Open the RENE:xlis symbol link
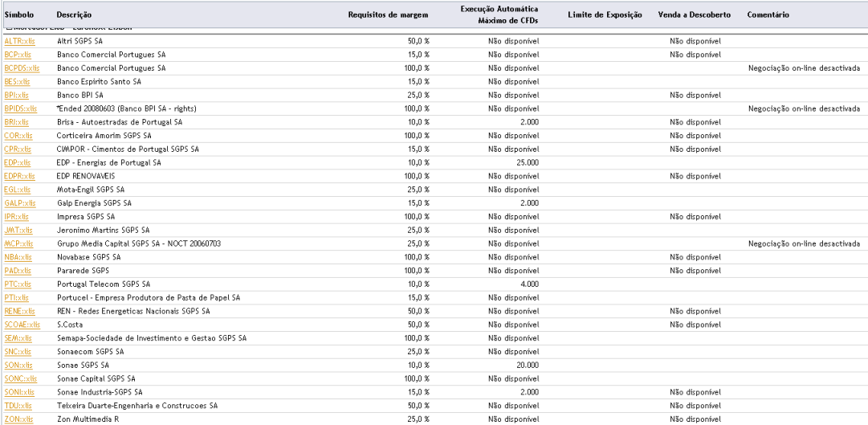This screenshot has width=868, height=425. [20, 312]
